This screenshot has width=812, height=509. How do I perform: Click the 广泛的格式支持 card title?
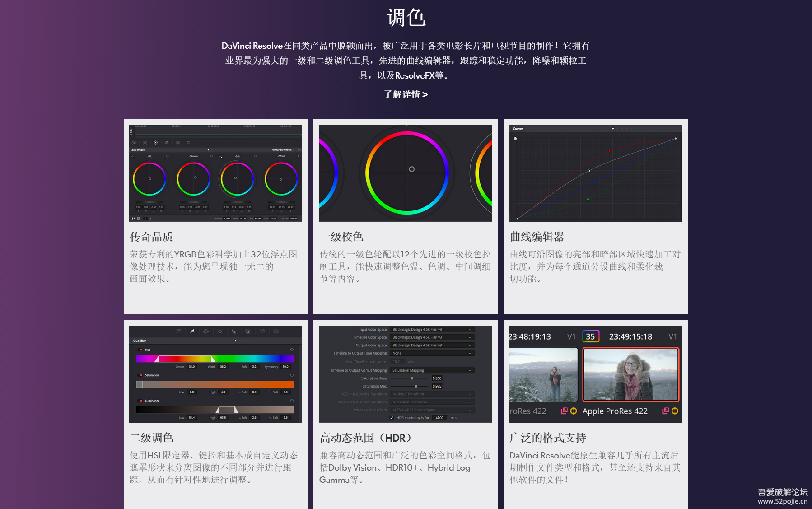point(548,438)
